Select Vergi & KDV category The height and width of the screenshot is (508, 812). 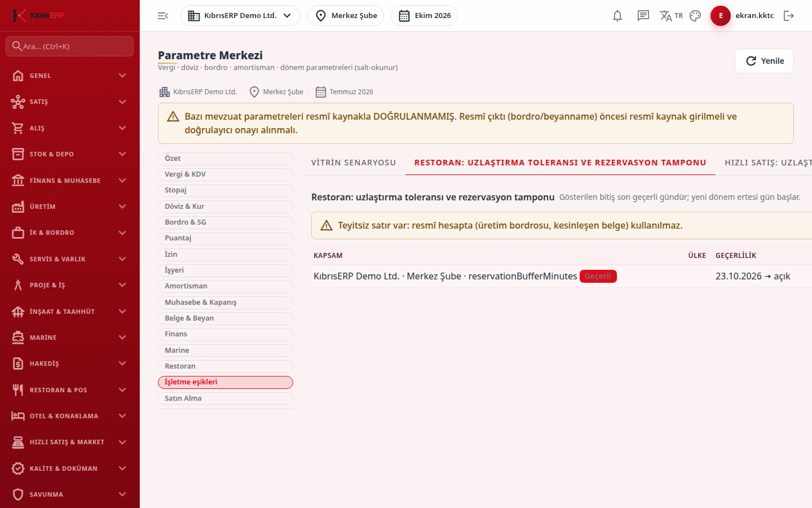tap(226, 174)
